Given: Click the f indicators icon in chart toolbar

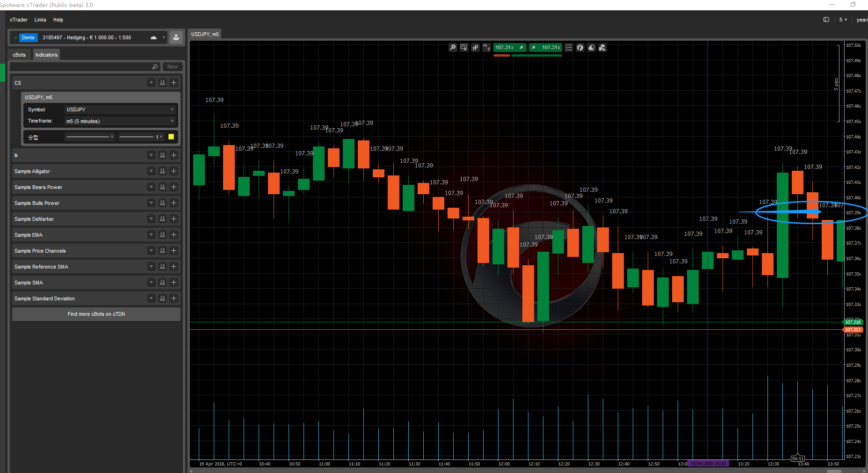Looking at the screenshot, I should click(580, 47).
